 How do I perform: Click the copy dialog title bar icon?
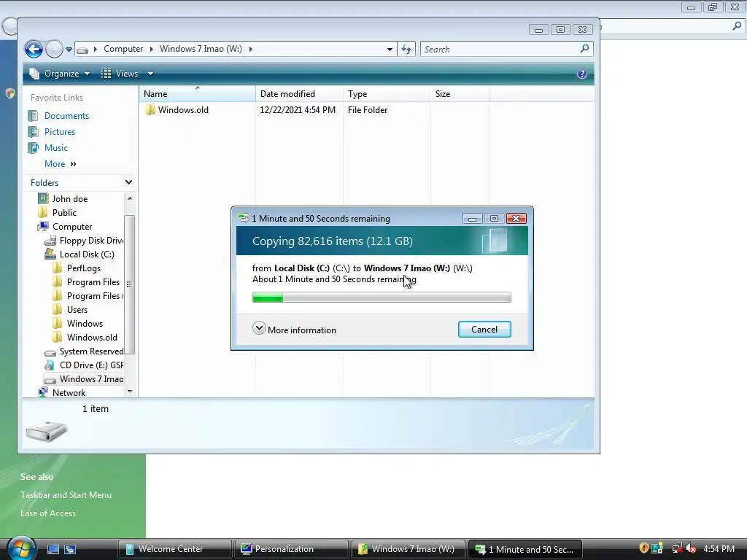(x=244, y=218)
